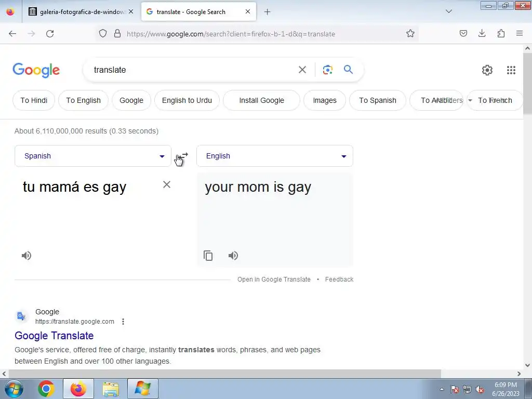Open the Windows Start orb
This screenshot has height=399, width=532.
point(14,389)
